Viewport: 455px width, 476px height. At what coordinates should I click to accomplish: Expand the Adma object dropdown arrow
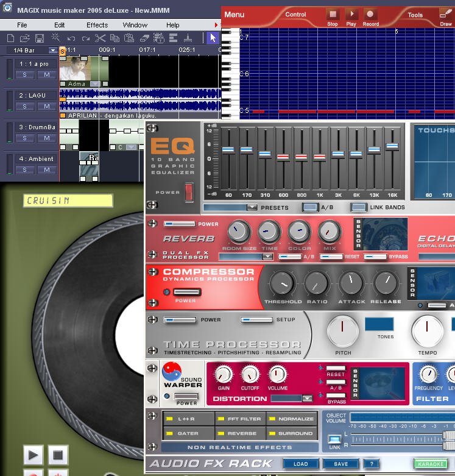(95, 83)
